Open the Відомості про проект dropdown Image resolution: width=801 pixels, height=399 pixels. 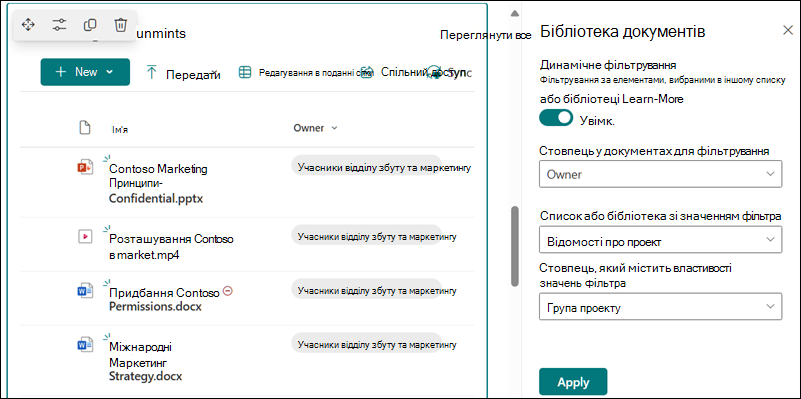click(661, 240)
